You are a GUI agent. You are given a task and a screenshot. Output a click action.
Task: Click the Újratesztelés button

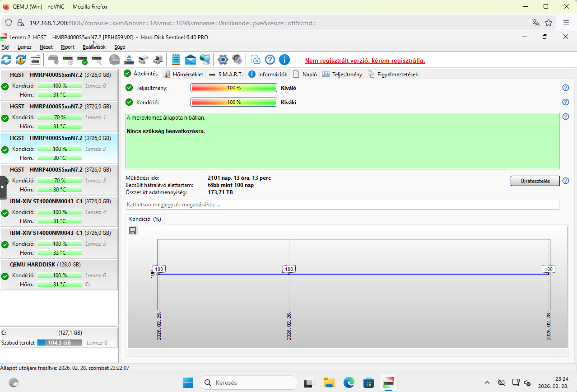[535, 181]
